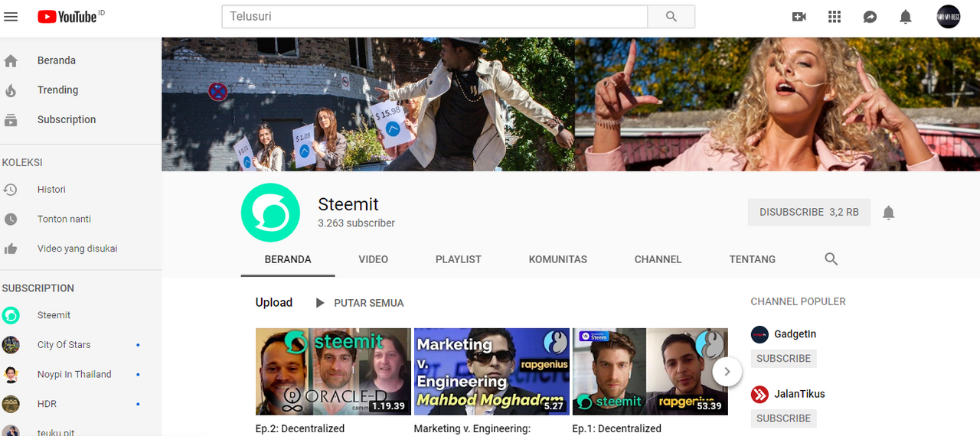Open Histori in the sidebar
Image resolution: width=980 pixels, height=436 pixels.
click(x=51, y=190)
